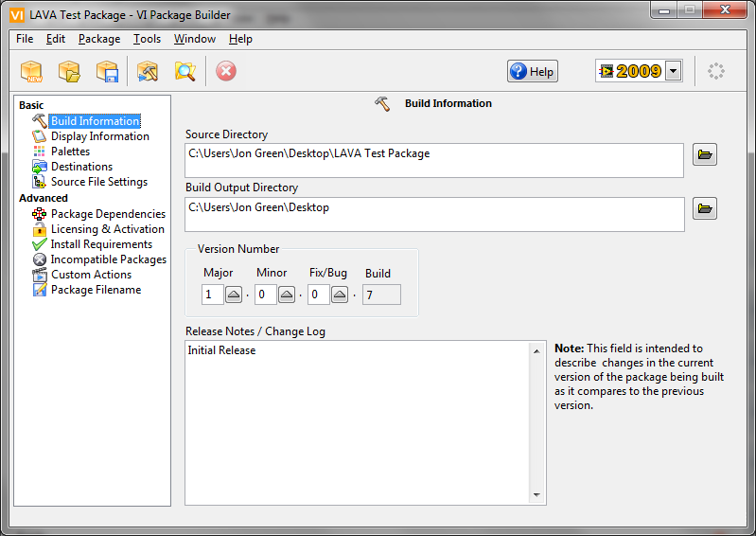This screenshot has width=756, height=536.
Task: Click the VI logo in the title bar
Action: (x=17, y=15)
